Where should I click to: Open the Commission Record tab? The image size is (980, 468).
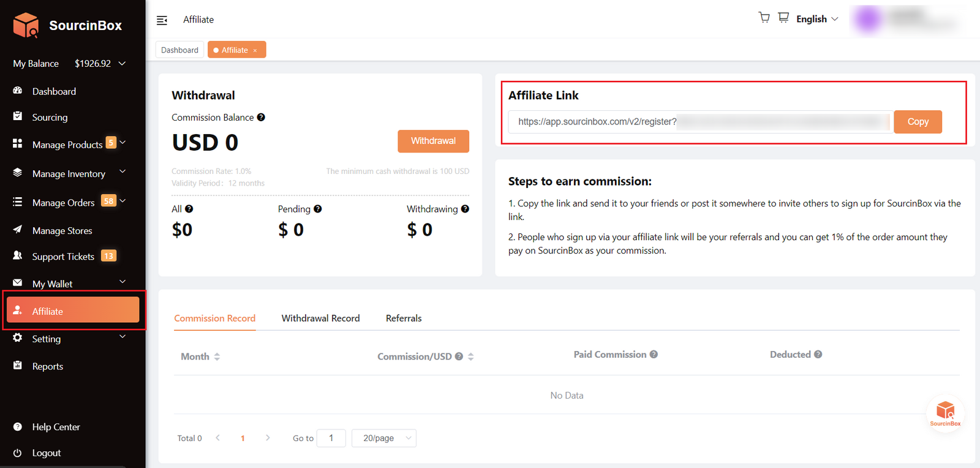point(214,319)
